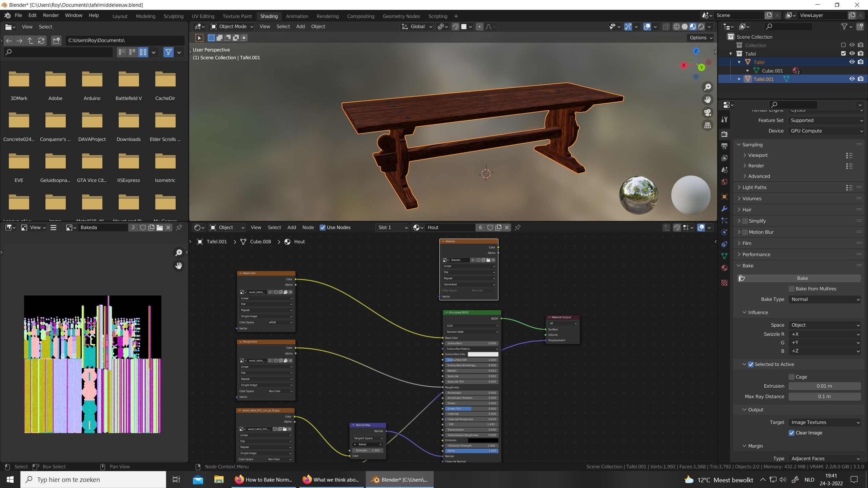This screenshot has width=868, height=488.
Task: Disable the Use Nodes checkbox
Action: pos(322,227)
